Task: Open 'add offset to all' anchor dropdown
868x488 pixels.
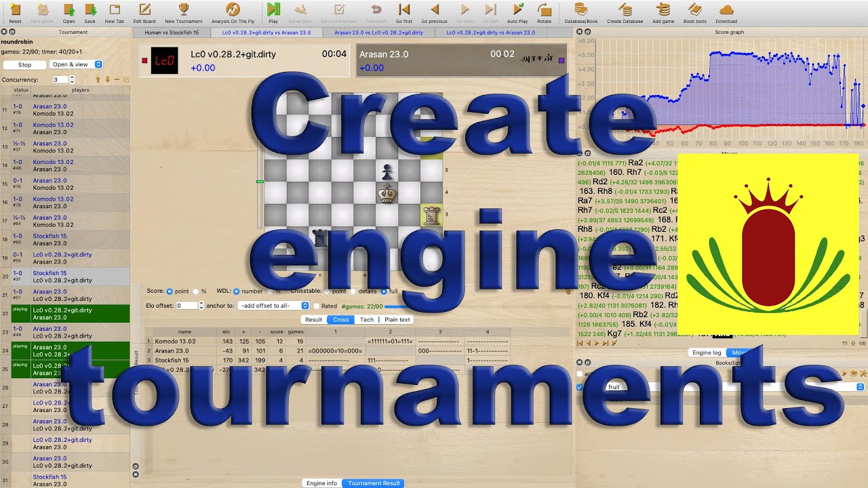Action: tap(273, 306)
